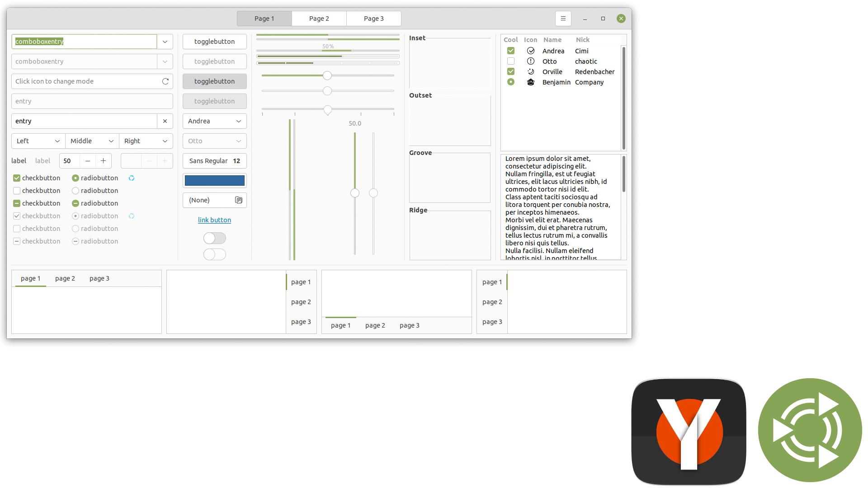Click the smiley icon in the Orville row
The image size is (868, 488).
point(531,71)
